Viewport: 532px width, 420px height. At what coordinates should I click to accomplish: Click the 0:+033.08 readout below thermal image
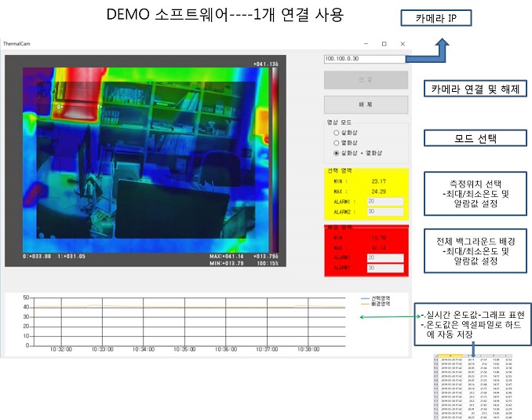click(x=37, y=257)
